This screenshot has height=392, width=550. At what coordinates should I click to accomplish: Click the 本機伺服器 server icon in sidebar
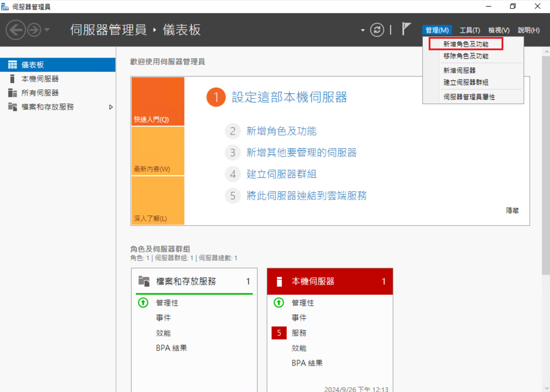coord(12,79)
